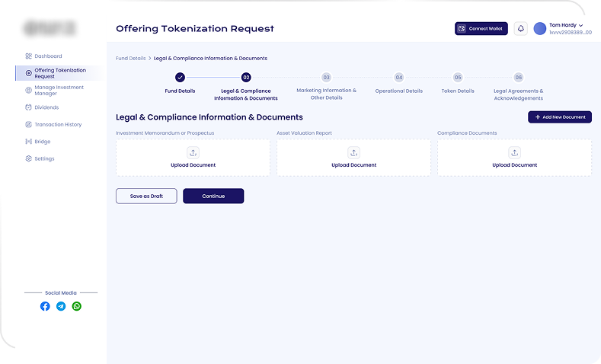
Task: Open Dividends in the sidebar
Action: (x=46, y=107)
